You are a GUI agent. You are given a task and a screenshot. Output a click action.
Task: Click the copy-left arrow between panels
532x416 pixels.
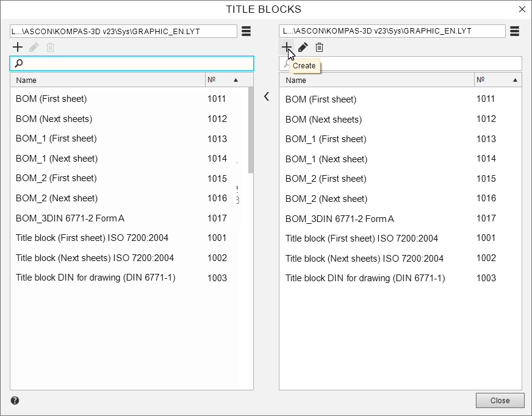[x=267, y=96]
